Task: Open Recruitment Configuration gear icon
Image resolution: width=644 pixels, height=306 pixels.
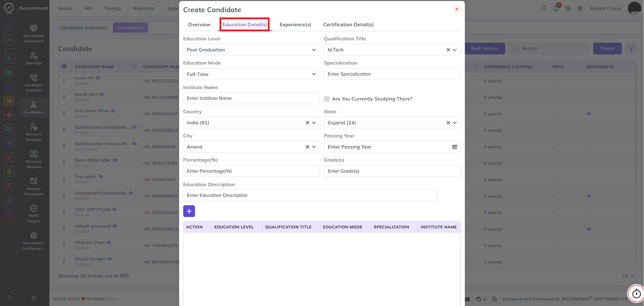Action: pyautogui.click(x=34, y=235)
